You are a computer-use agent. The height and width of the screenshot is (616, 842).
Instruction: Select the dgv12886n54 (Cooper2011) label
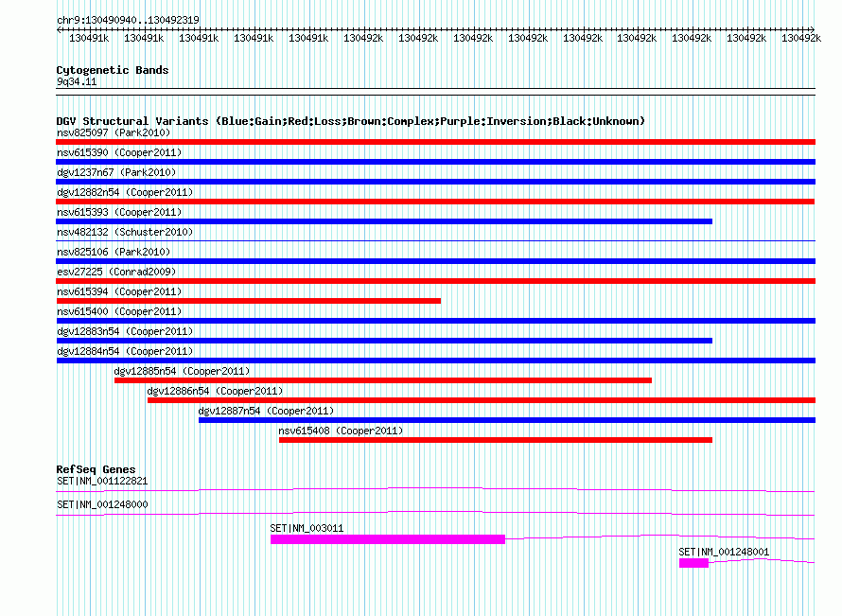click(215, 391)
